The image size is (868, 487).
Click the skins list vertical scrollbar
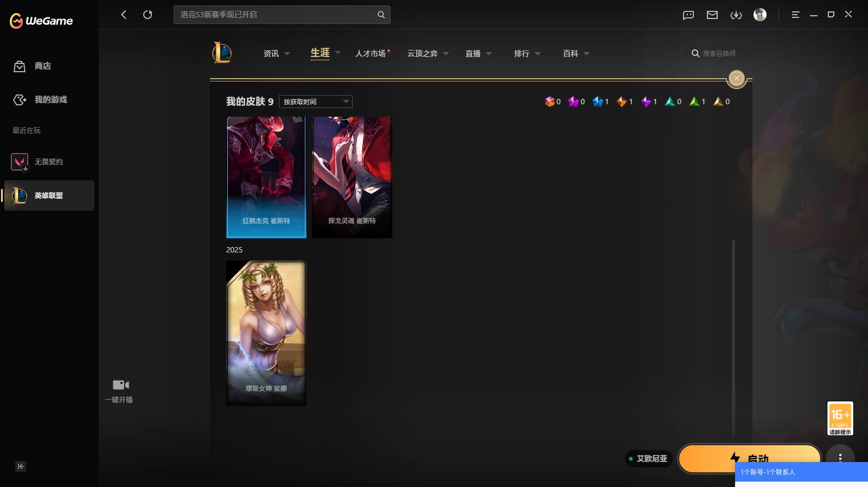(733, 339)
